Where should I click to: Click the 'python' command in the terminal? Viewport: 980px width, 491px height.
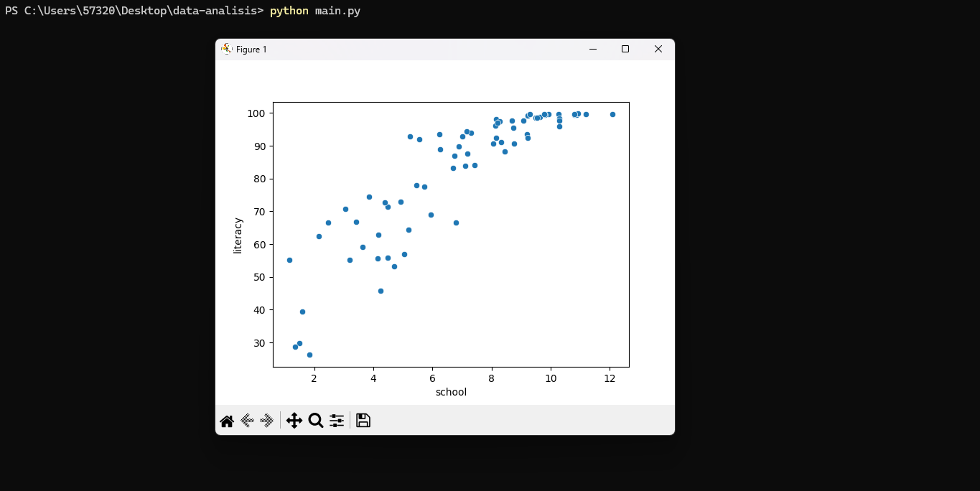(x=289, y=11)
